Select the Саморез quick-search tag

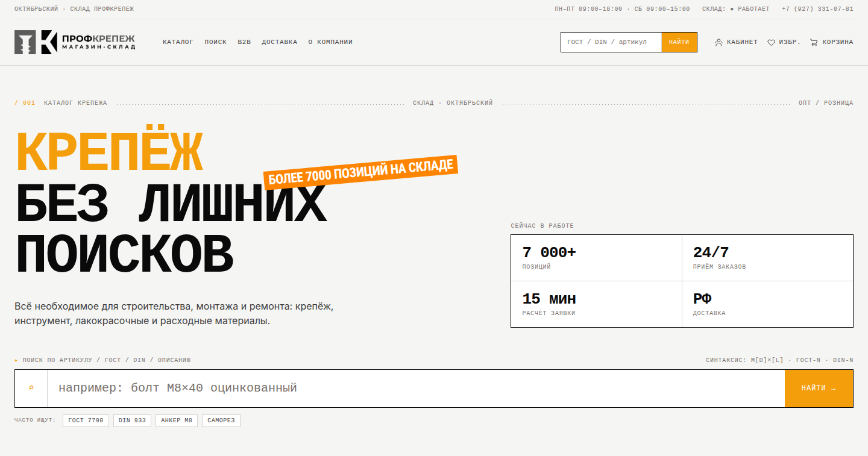221,420
